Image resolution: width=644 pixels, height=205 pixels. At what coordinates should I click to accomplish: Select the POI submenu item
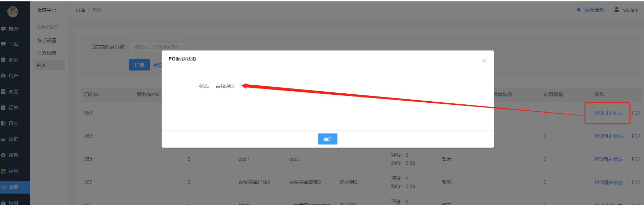coord(42,65)
